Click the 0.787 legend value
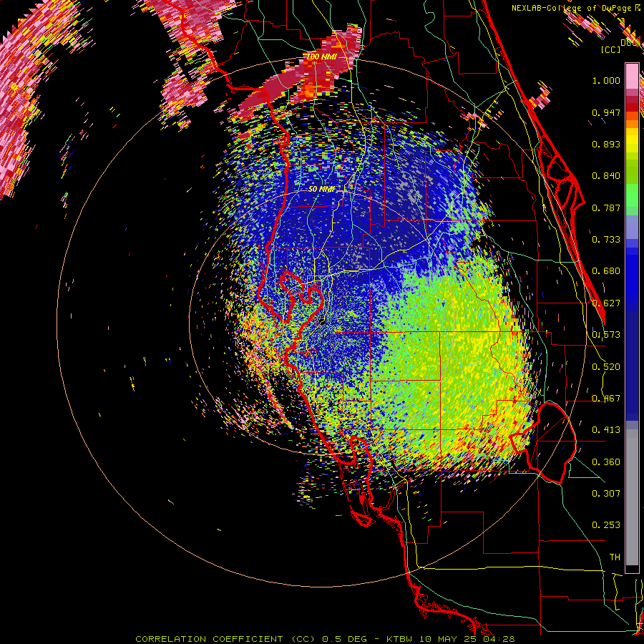The width and height of the screenshot is (644, 644). (x=606, y=208)
